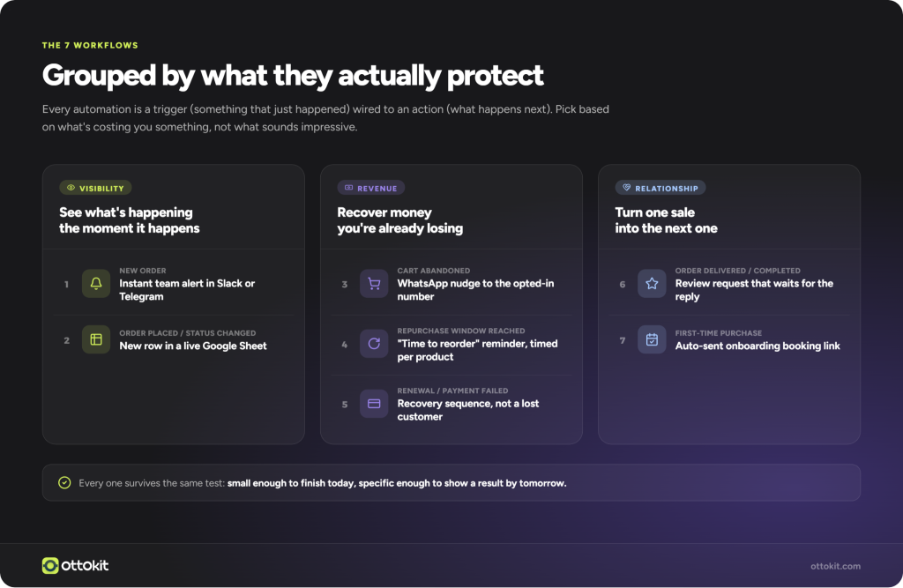The image size is (903, 588).
Task: Click the heart icon in Relationship badge
Action: pos(627,188)
